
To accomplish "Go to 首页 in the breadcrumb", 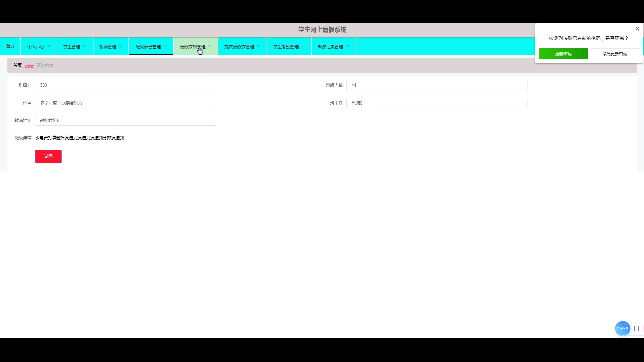I will point(17,65).
